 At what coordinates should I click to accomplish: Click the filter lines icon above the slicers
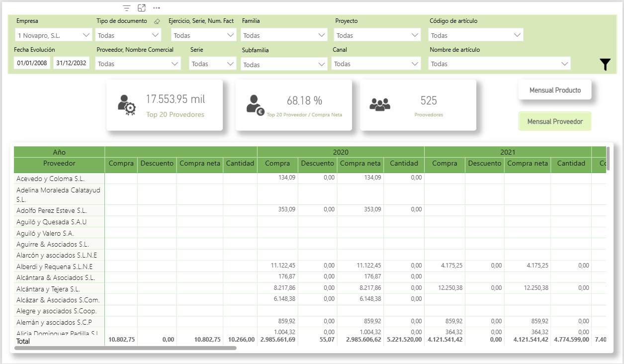click(127, 8)
